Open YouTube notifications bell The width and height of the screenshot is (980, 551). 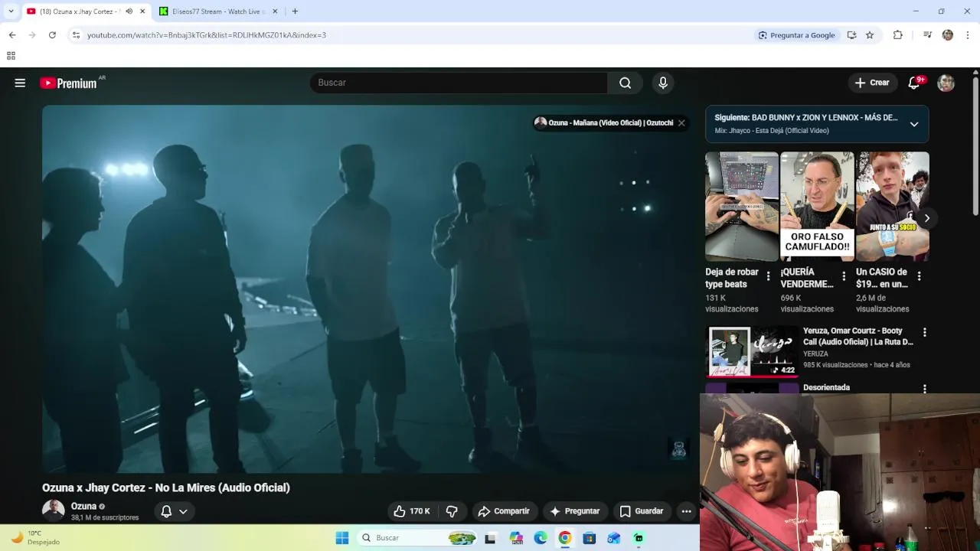[914, 83]
